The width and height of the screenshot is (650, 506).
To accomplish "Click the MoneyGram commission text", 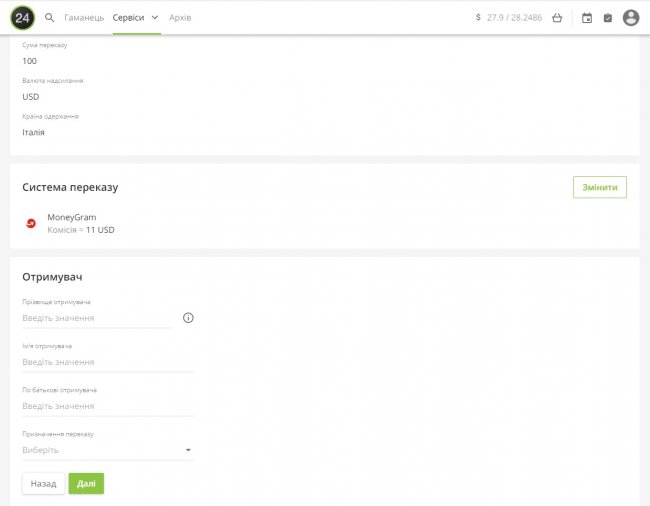I will coord(81,230).
